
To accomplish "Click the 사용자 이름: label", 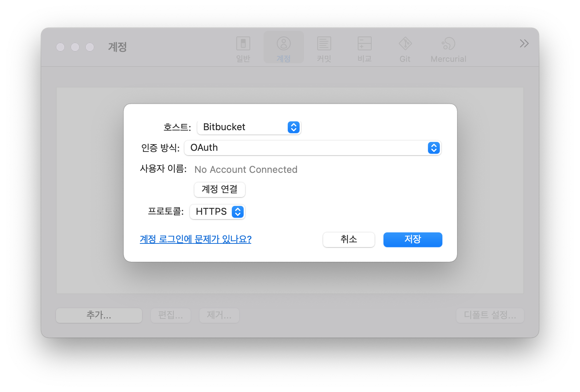I will click(x=163, y=169).
